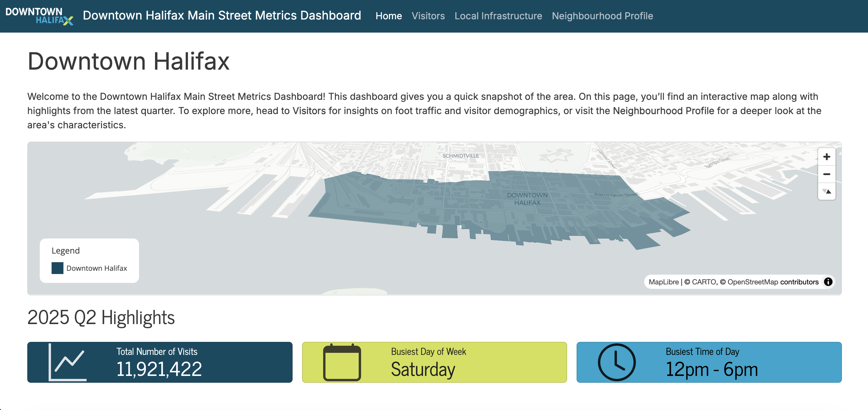Zoom out of the map
Viewport: 868px width, 410px height.
826,174
